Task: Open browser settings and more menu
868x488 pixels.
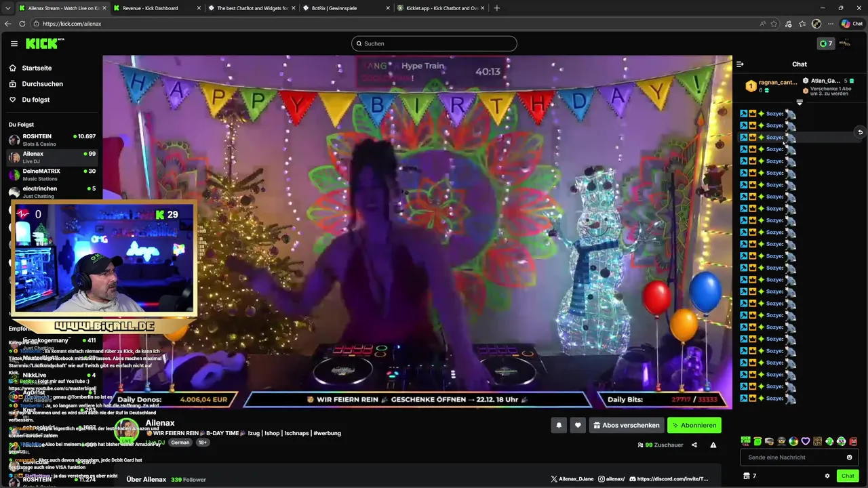Action: tap(831, 24)
